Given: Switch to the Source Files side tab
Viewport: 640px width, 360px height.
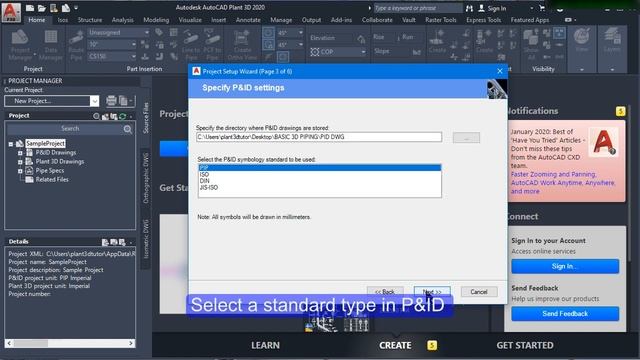Looking at the screenshot, I should [x=146, y=118].
